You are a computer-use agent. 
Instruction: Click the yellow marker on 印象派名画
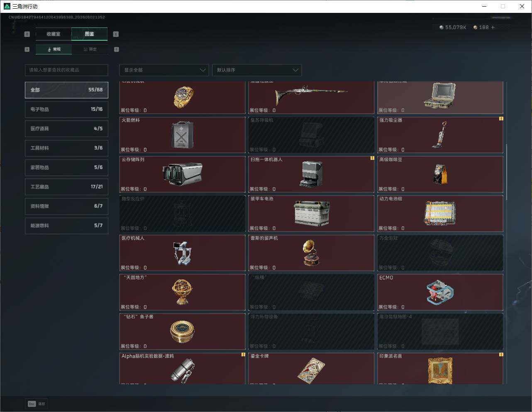coord(501,355)
